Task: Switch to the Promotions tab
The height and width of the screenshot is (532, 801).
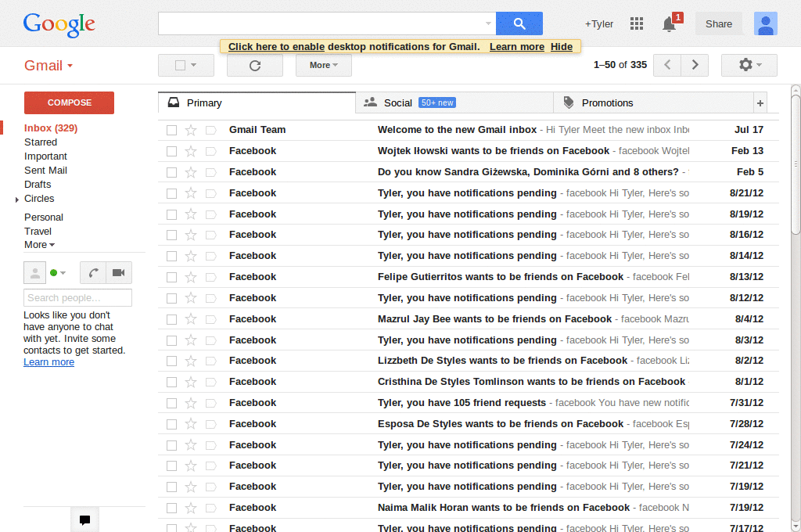Action: pos(608,102)
